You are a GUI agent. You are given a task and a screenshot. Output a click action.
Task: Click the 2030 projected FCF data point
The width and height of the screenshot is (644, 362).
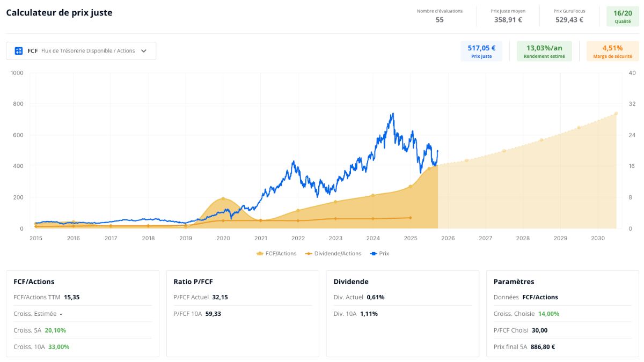[616, 113]
